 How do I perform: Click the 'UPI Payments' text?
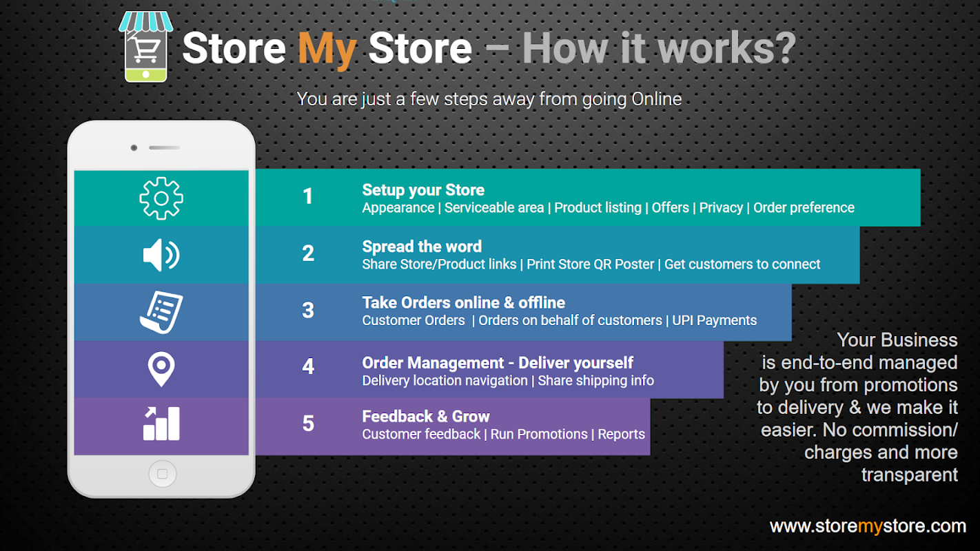[x=715, y=320]
